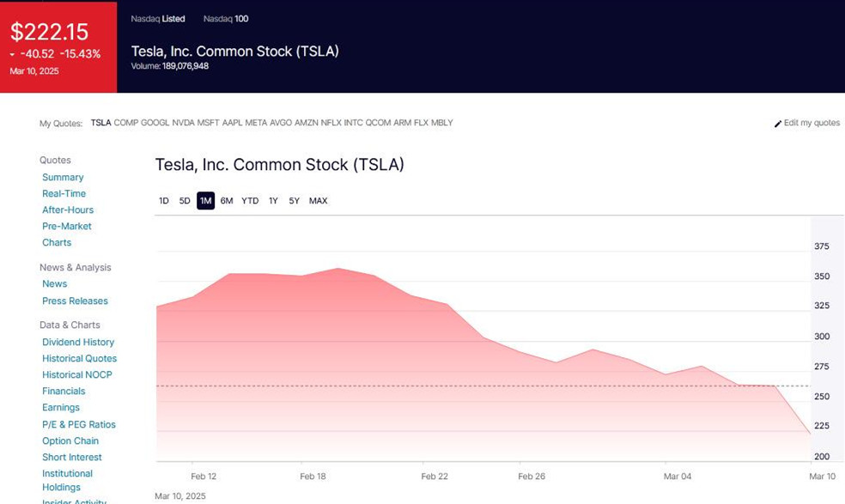Screen dimensions: 845x504
Task: Switch chart to 5D range
Action: 185,201
